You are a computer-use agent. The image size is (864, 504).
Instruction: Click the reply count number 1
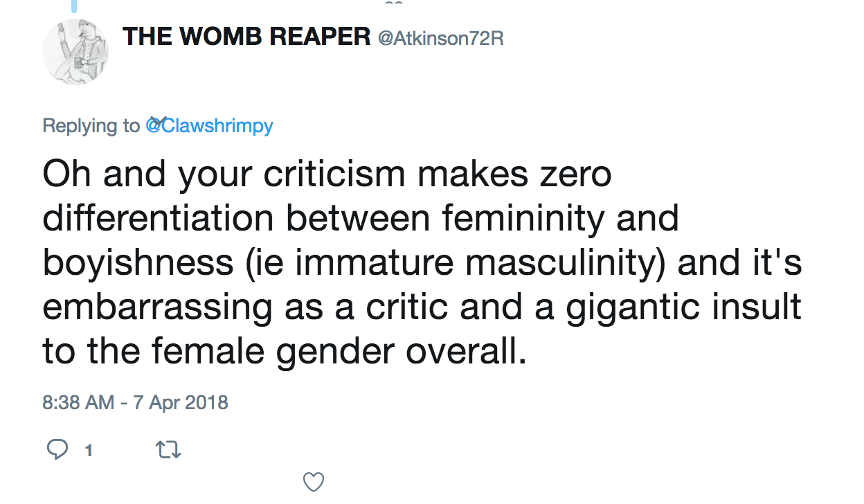point(88,451)
